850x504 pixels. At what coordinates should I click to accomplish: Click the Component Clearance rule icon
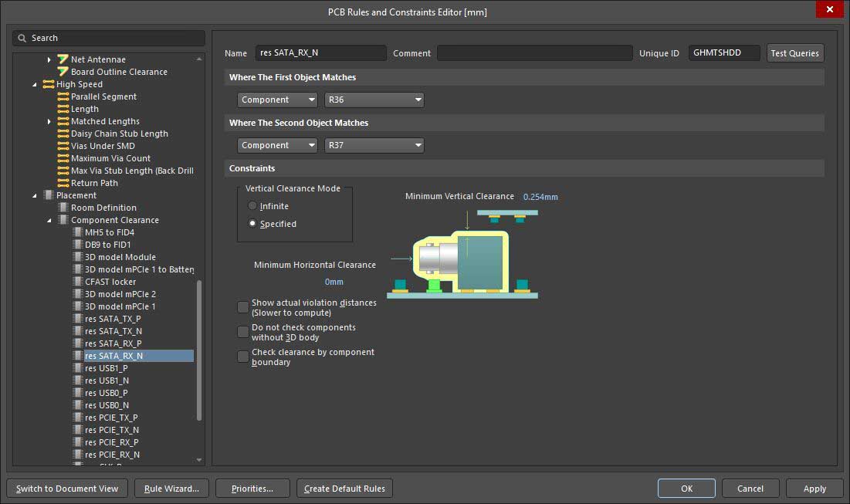click(x=63, y=220)
